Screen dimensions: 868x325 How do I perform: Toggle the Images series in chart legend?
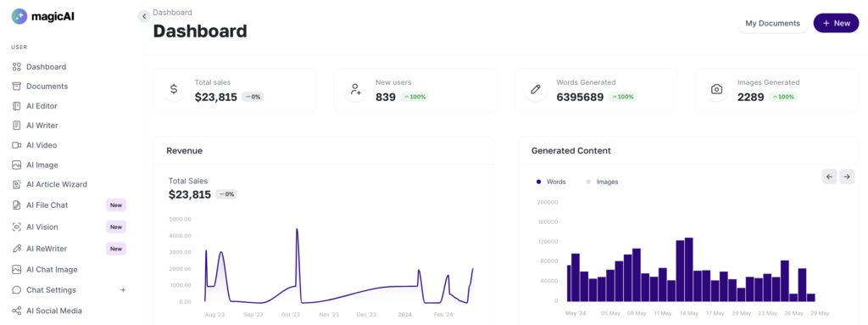(x=602, y=182)
